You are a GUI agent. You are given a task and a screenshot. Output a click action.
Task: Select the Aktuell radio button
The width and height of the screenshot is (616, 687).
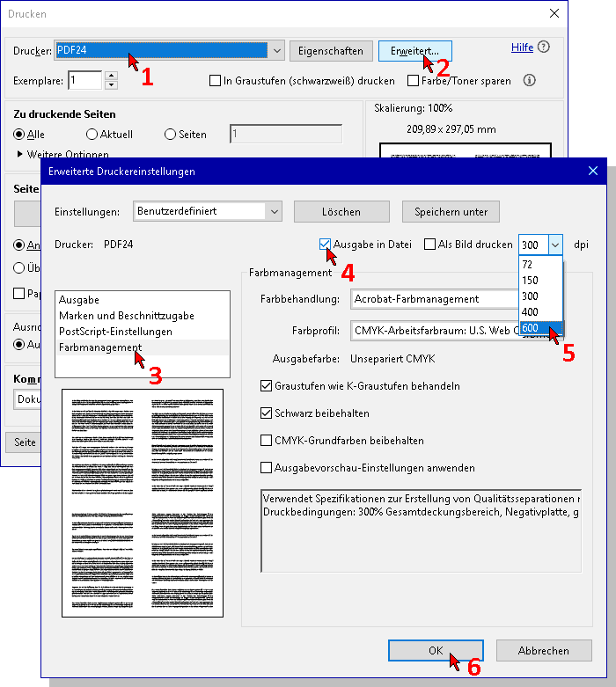coord(92,135)
